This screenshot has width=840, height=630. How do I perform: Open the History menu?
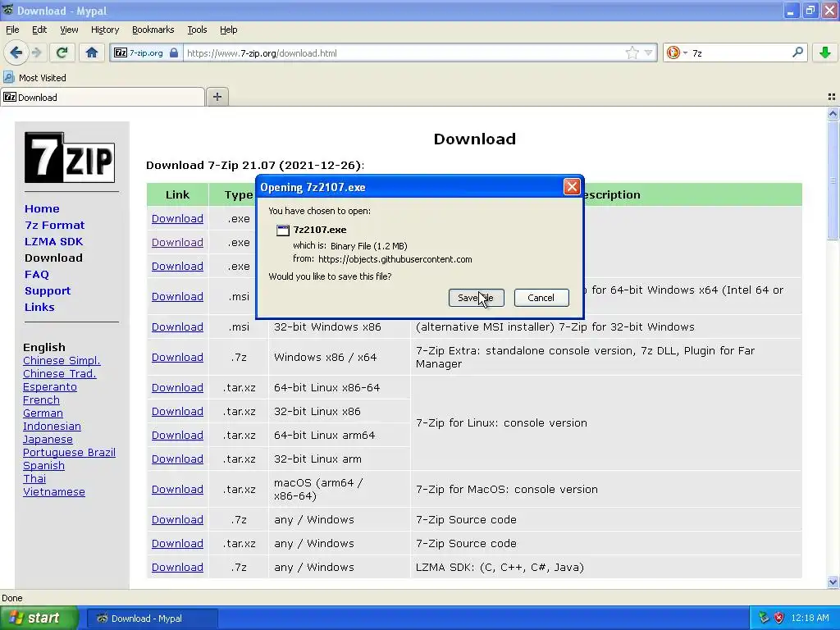pyautogui.click(x=104, y=30)
